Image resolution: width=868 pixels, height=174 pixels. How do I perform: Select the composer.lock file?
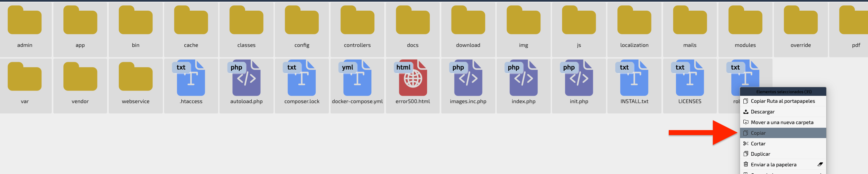coord(302,86)
